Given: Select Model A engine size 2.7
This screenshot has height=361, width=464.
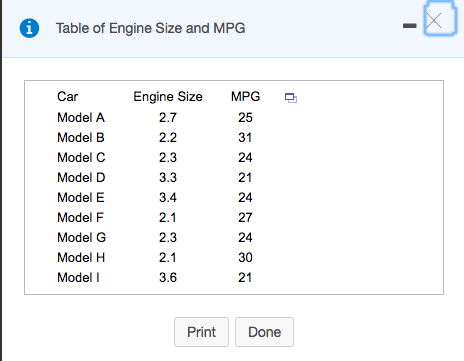Looking at the screenshot, I should [168, 117].
